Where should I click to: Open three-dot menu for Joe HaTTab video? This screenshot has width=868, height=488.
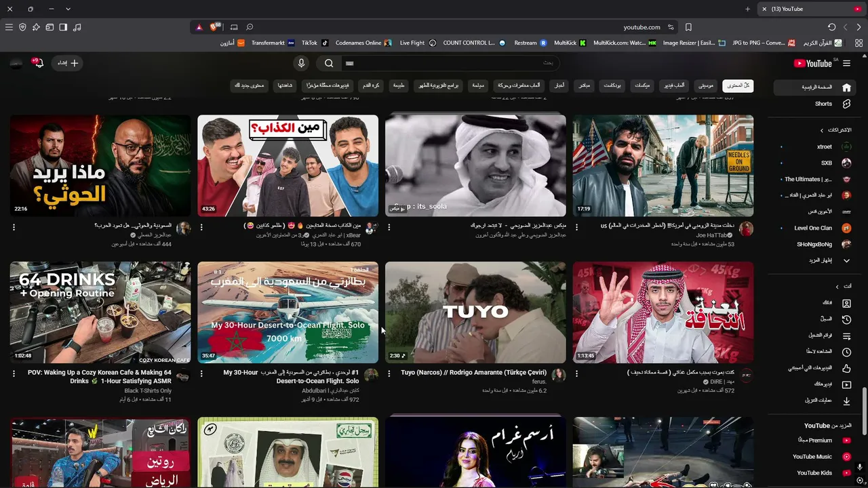(576, 227)
